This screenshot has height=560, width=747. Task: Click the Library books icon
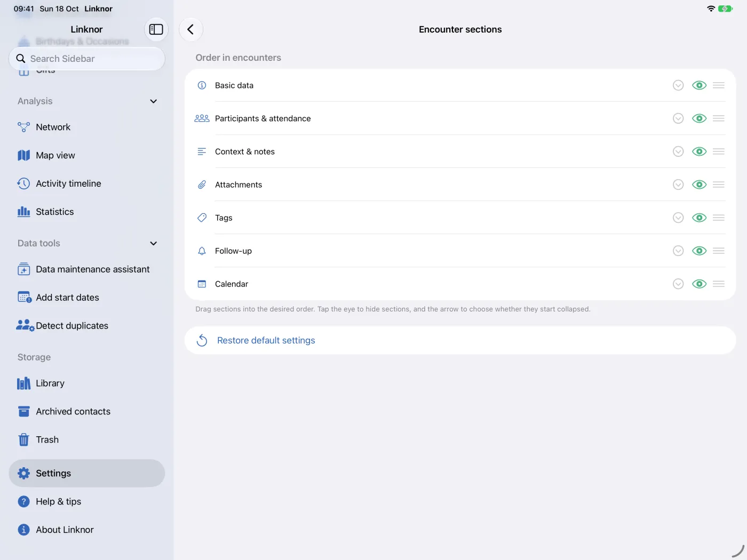click(23, 383)
